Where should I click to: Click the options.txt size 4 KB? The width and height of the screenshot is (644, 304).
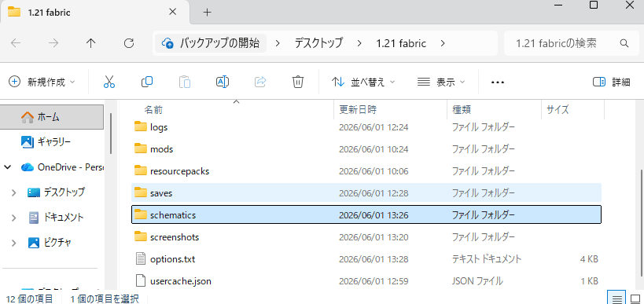[588, 259]
